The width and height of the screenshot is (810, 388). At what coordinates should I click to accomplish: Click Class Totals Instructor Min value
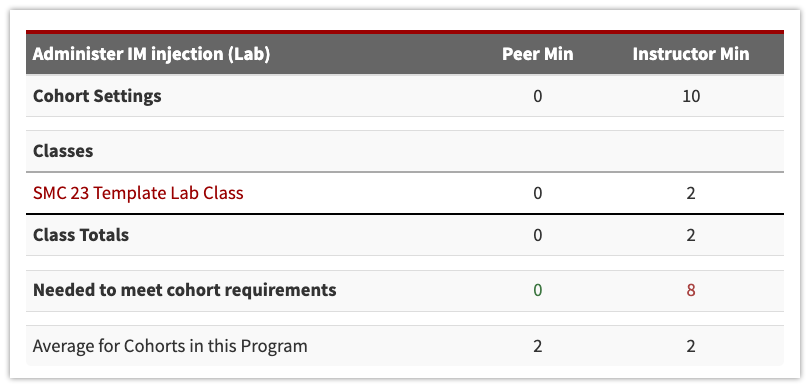(x=691, y=235)
